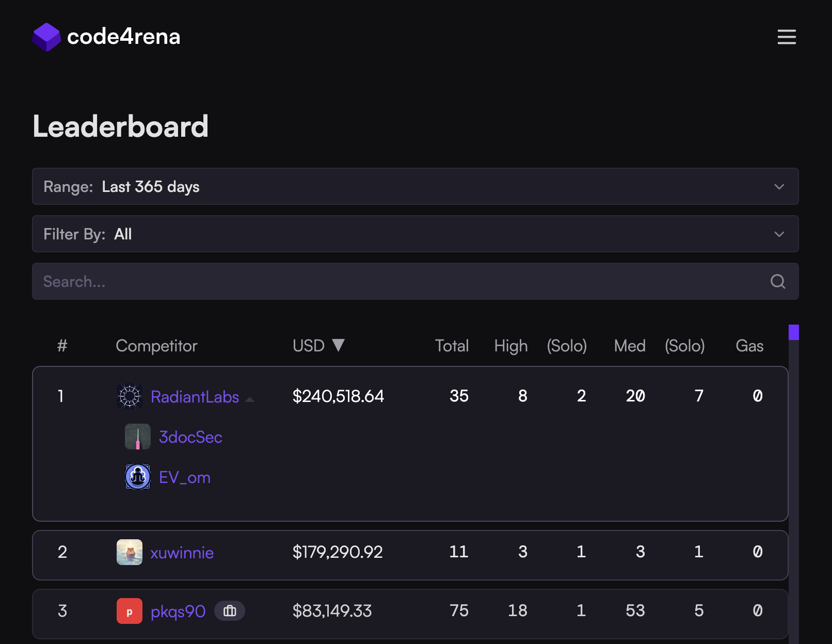The image size is (832, 644).
Task: Open 3docSec profile link
Action: 190,437
